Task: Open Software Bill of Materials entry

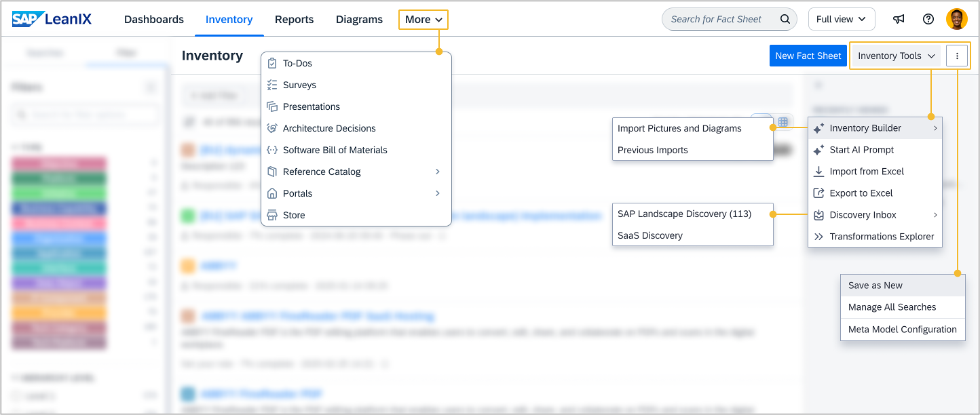Action: coord(356,150)
